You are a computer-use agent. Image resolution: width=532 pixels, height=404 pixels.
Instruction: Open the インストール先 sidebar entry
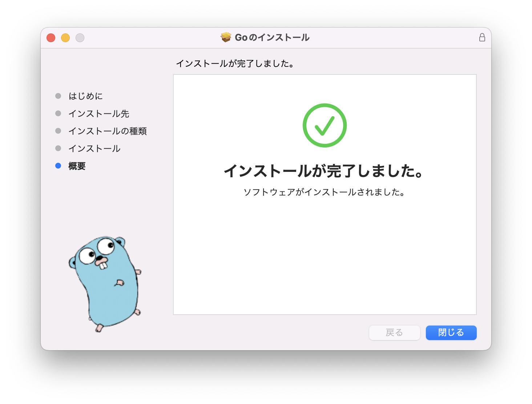pos(98,113)
